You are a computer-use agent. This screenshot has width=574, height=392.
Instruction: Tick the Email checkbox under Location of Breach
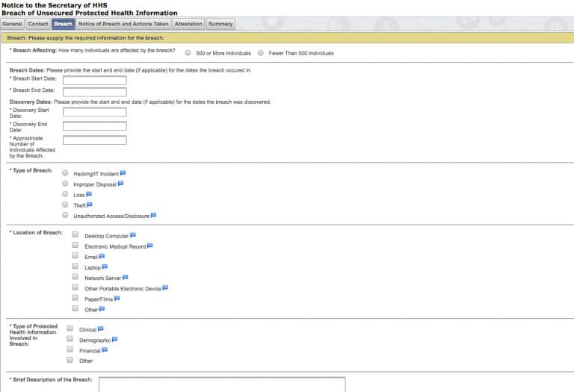pyautogui.click(x=75, y=256)
